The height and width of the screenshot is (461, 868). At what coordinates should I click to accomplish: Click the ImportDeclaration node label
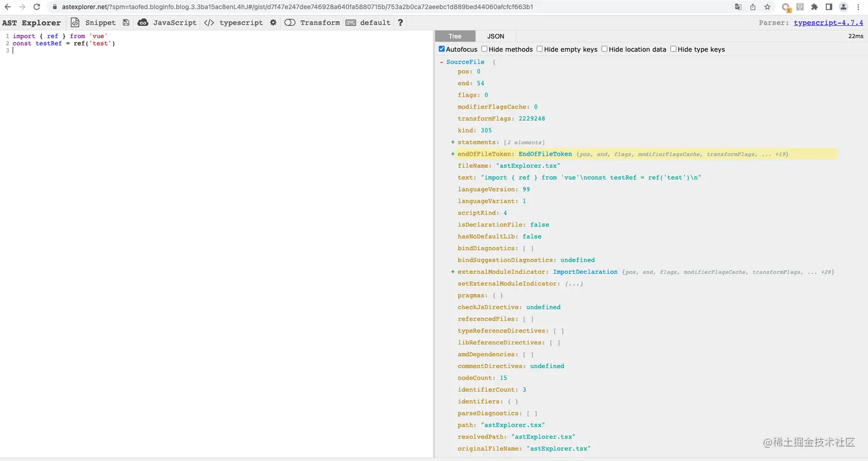click(x=585, y=272)
